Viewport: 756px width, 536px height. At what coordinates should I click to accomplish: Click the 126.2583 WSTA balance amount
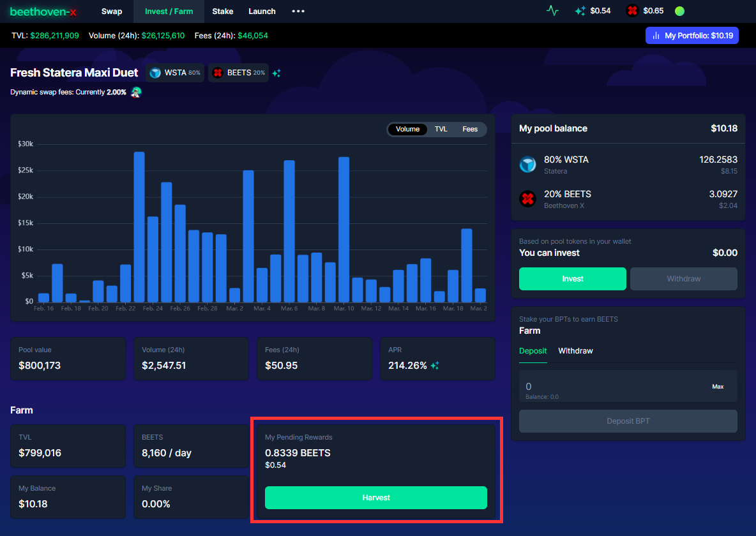coord(718,160)
